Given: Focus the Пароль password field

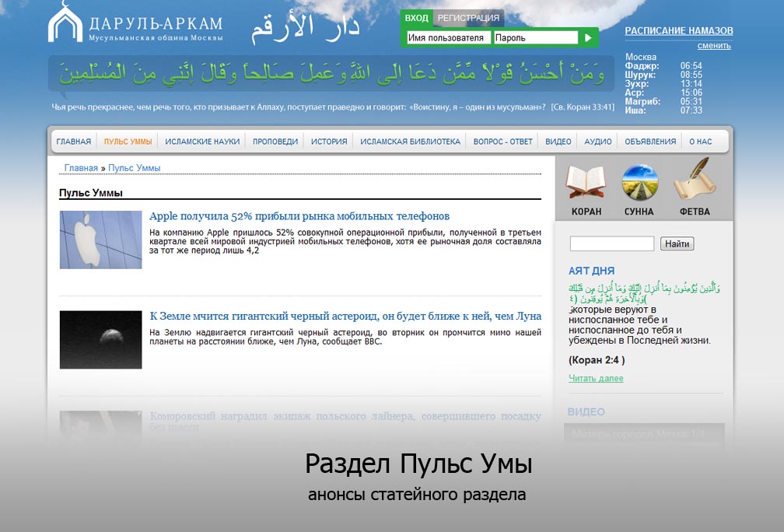Looking at the screenshot, I should pyautogui.click(x=535, y=38).
